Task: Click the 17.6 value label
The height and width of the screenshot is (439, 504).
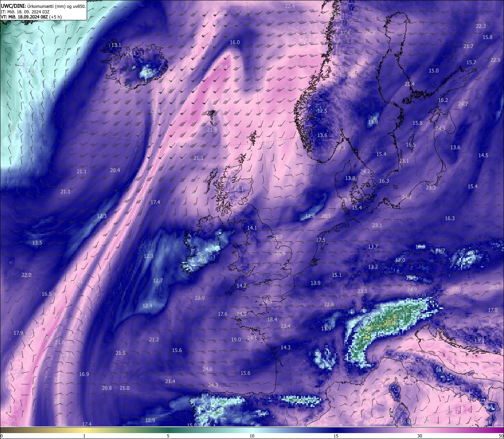Action: [x=222, y=314]
